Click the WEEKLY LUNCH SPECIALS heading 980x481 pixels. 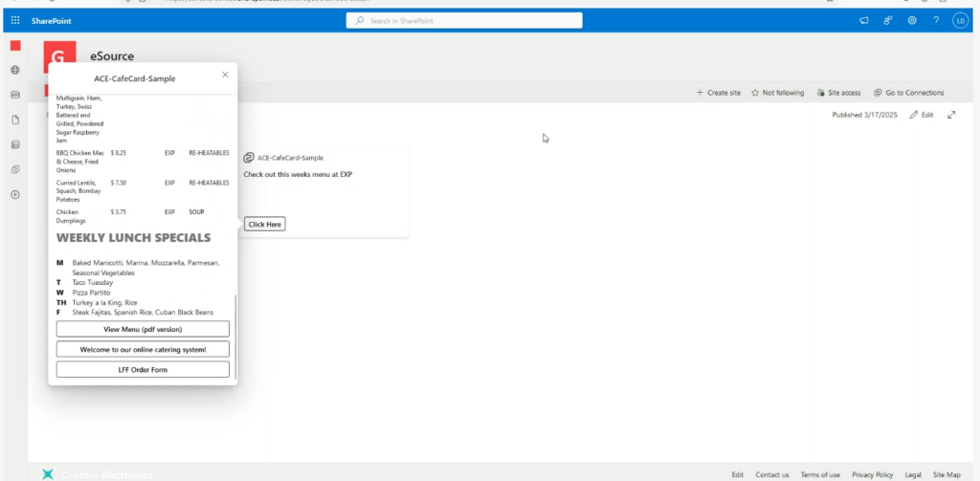point(133,238)
